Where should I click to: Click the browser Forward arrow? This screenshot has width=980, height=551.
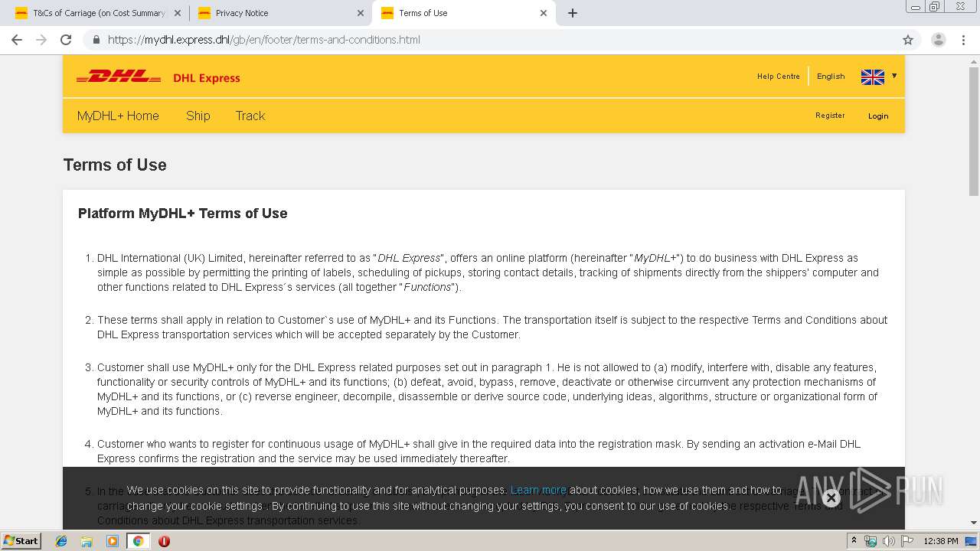(x=41, y=40)
